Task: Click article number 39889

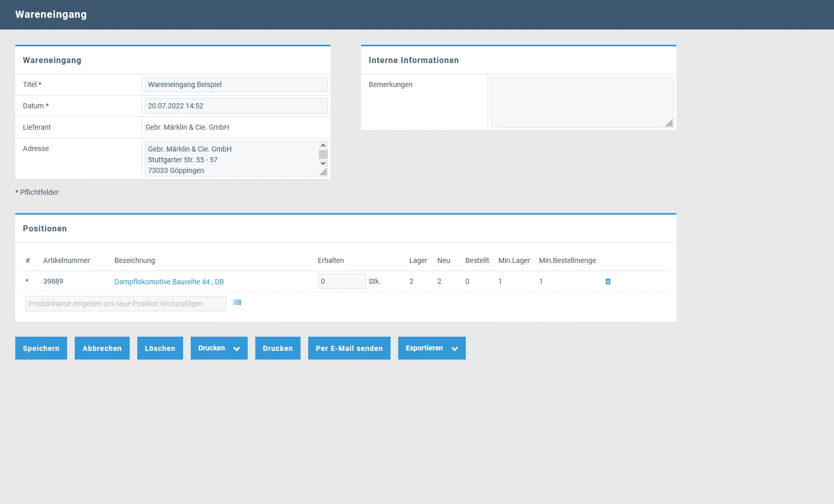Action: point(53,281)
